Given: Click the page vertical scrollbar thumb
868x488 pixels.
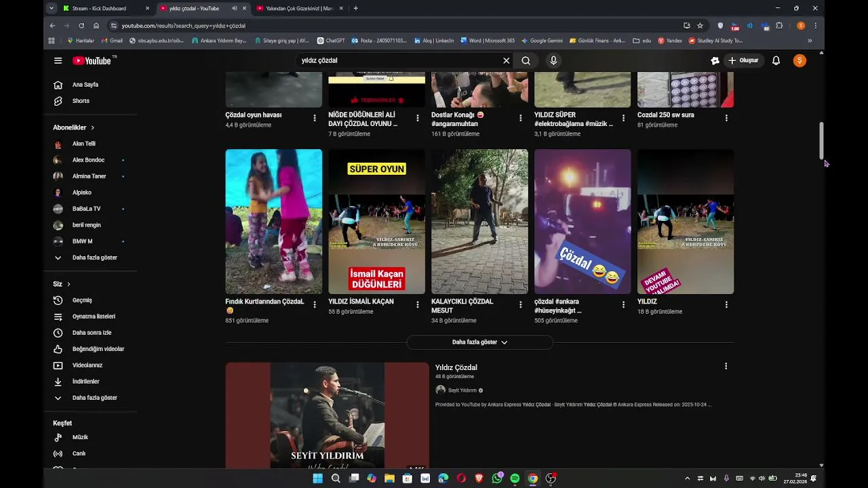Looking at the screenshot, I should [x=822, y=140].
